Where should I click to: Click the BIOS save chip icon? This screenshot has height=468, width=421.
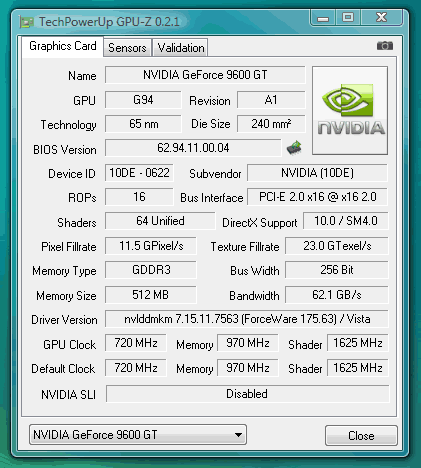tap(294, 148)
